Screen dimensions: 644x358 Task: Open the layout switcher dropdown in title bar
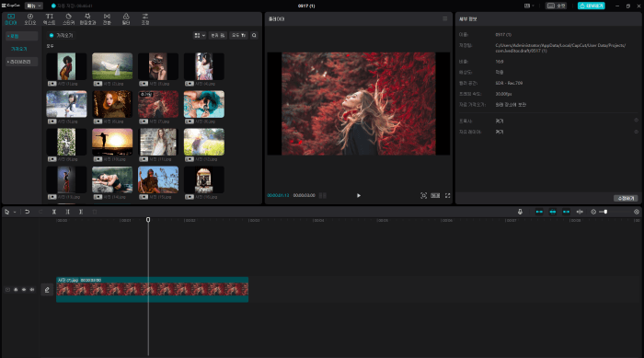click(529, 6)
